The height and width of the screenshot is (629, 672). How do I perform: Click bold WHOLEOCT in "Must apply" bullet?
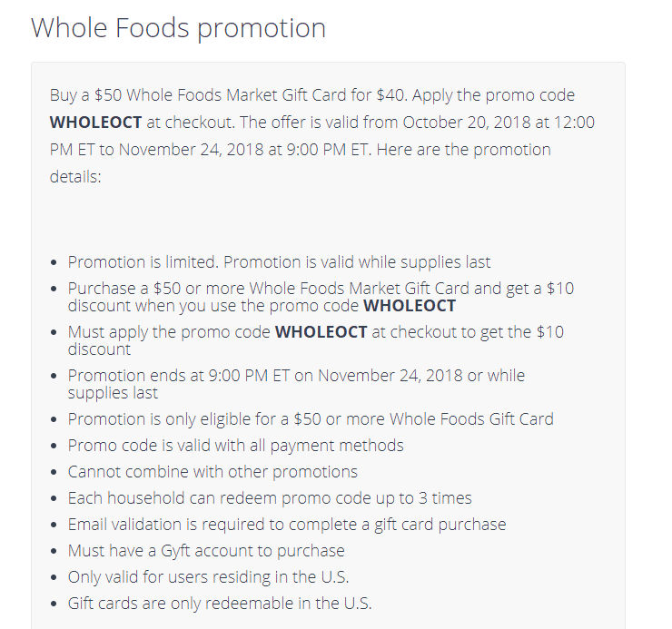(321, 332)
